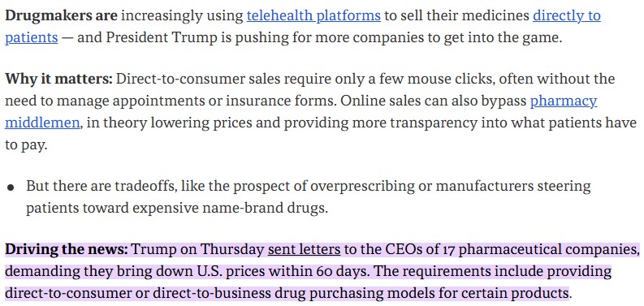Screen dimensions: 644x306
Task: Open the "pharmacy" link after "bypass"
Action: coord(564,101)
